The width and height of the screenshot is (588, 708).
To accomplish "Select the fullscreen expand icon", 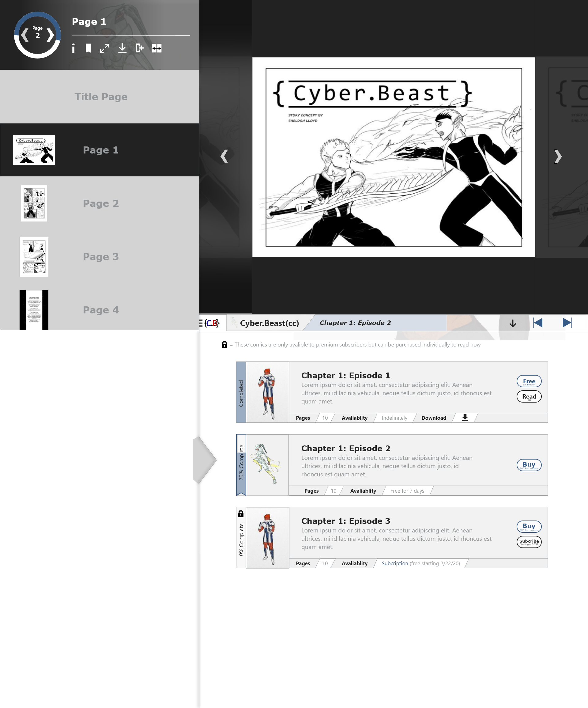I will [x=105, y=48].
